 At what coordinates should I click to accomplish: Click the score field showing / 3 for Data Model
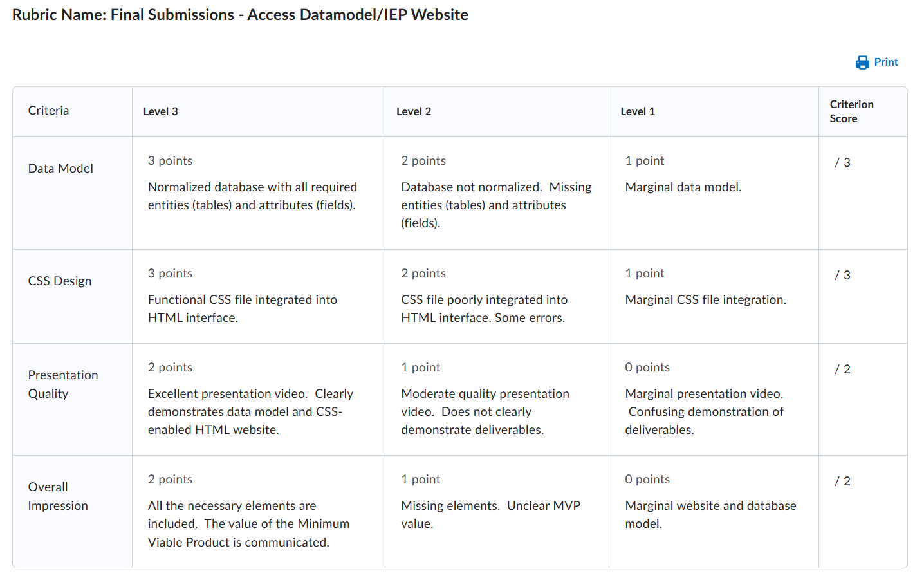[842, 162]
